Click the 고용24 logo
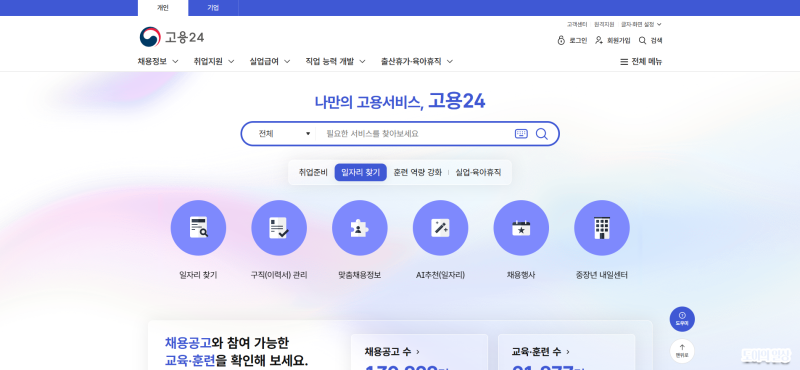This screenshot has width=800, height=370. 171,37
